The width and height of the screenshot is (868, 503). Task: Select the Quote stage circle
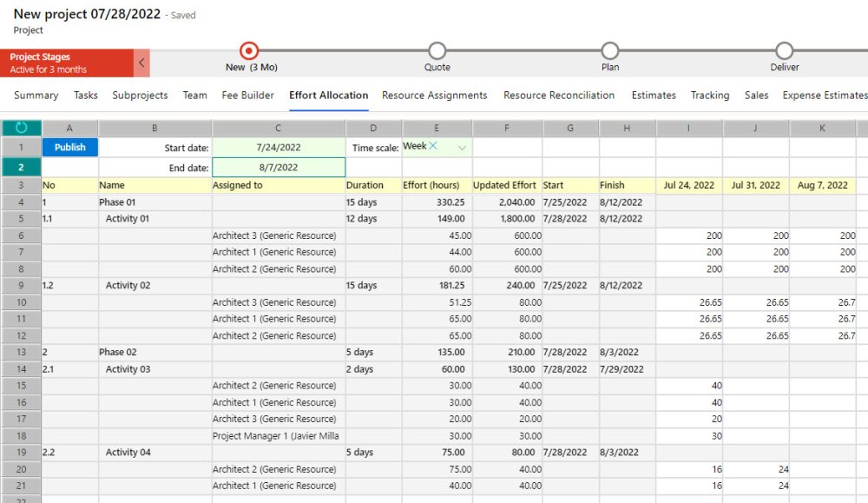point(437,51)
